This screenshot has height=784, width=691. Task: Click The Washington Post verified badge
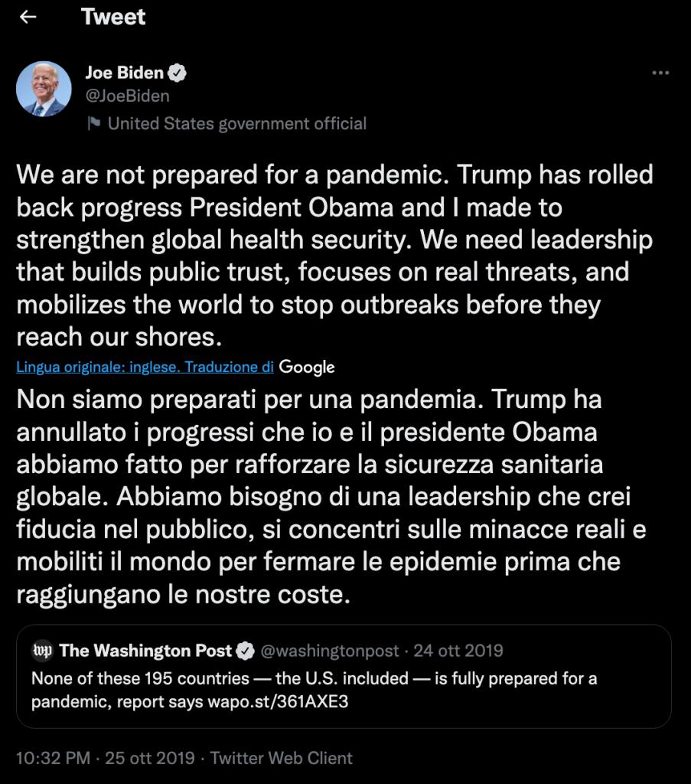click(x=245, y=652)
